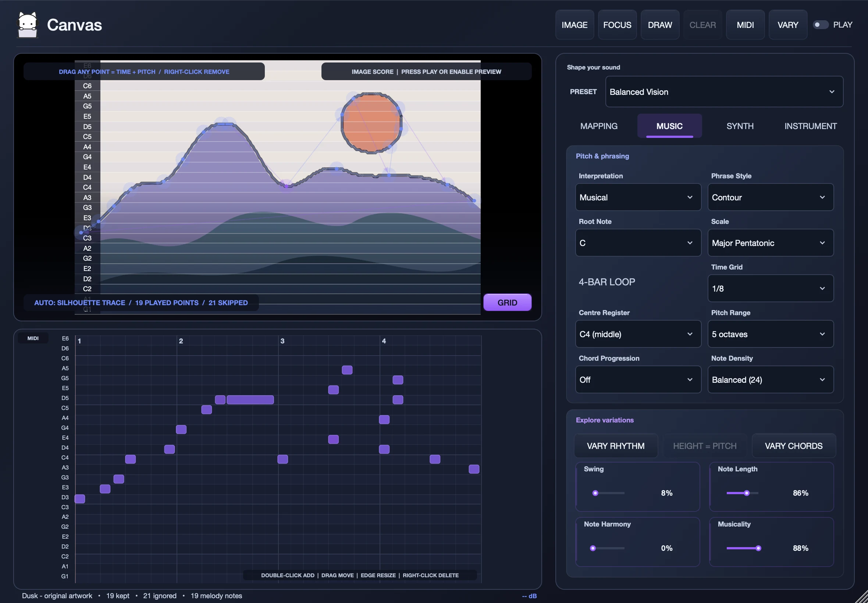868x603 pixels.
Task: Select the MUSIC tab
Action: click(669, 126)
